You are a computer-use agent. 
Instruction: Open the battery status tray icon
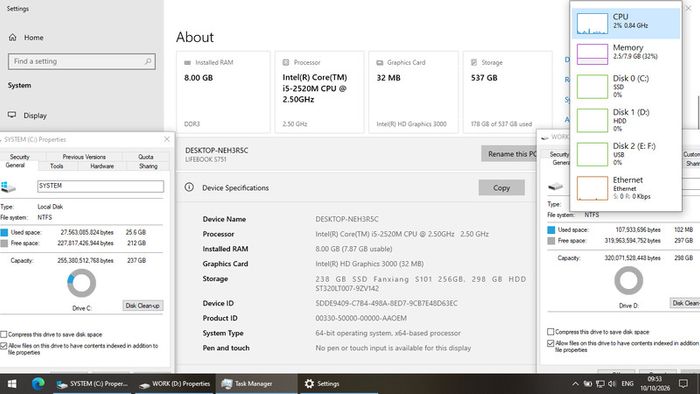(588, 384)
